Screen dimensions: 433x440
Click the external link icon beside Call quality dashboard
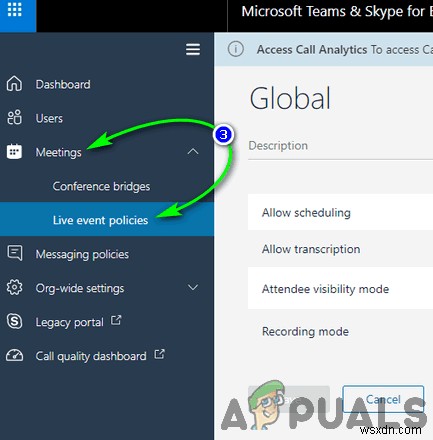(x=160, y=354)
